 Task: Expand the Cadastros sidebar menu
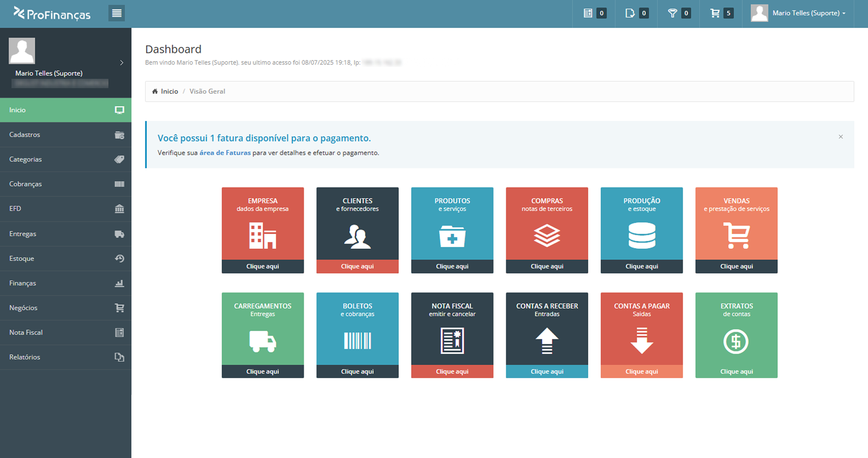(x=66, y=135)
